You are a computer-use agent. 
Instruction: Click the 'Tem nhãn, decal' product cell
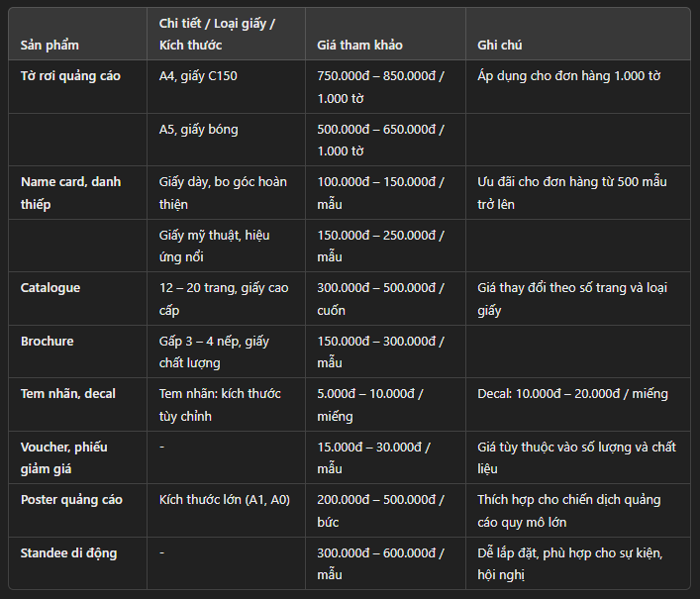point(68,393)
